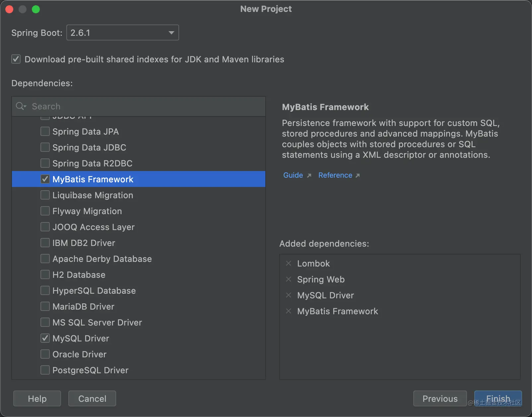Enable Spring Data JPA dependency
The height and width of the screenshot is (417, 532).
point(45,131)
